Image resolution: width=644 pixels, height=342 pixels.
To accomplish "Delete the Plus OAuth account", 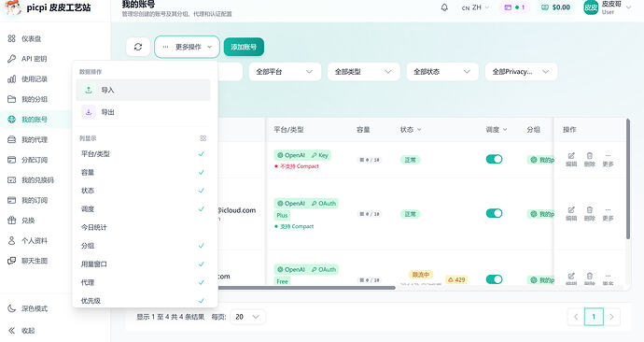I will pos(589,214).
